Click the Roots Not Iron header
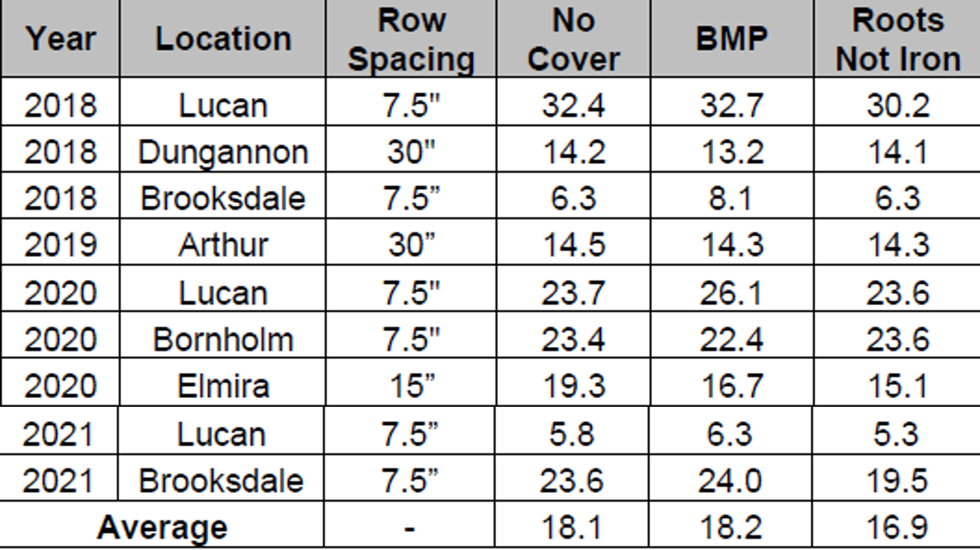Screen dimensions: 980x550 click(x=897, y=39)
